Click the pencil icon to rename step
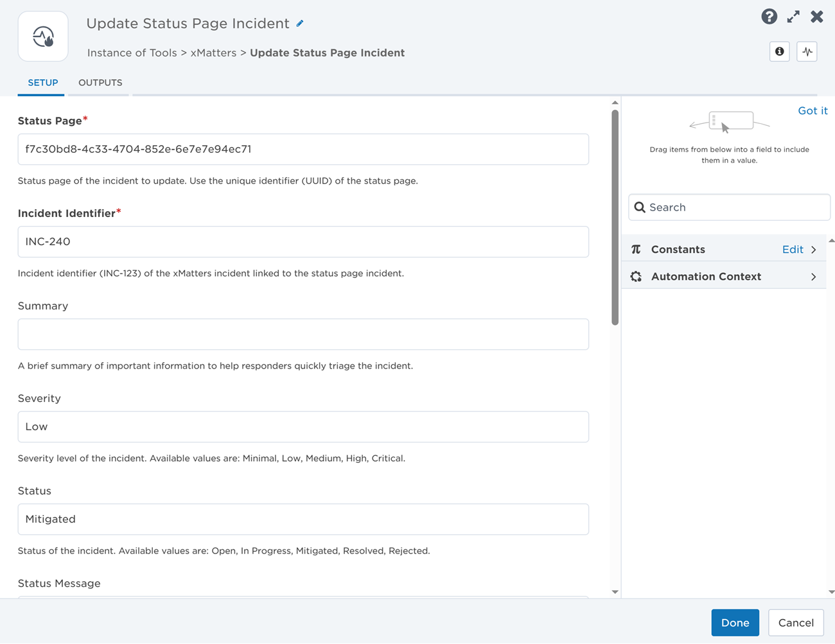The image size is (835, 644). pos(300,24)
